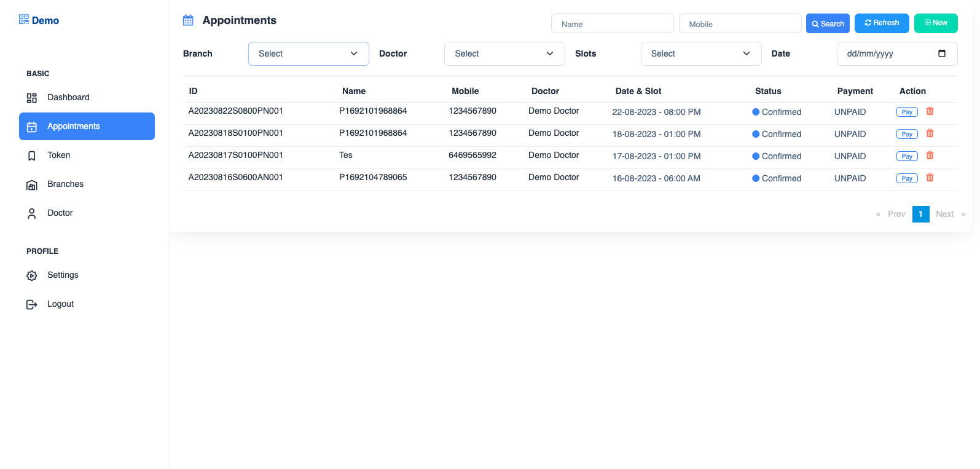Click the Dashboard grid icon in sidebar
The height and width of the screenshot is (469, 980).
pyautogui.click(x=32, y=98)
